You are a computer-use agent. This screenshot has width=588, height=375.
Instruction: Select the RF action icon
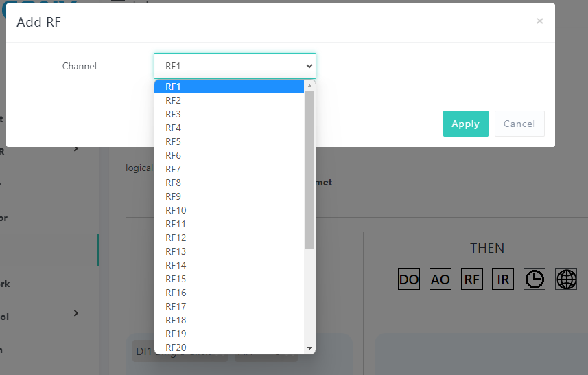coord(472,279)
